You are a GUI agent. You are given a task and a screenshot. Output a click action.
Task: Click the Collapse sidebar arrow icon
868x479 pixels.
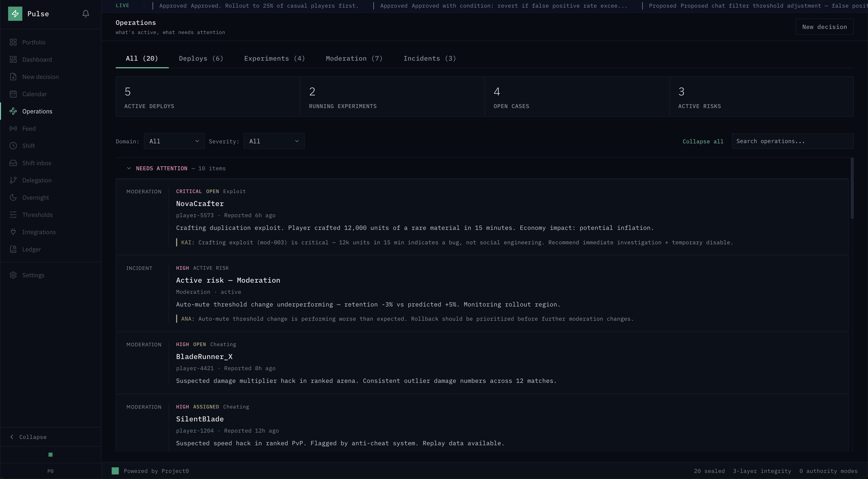click(x=12, y=437)
